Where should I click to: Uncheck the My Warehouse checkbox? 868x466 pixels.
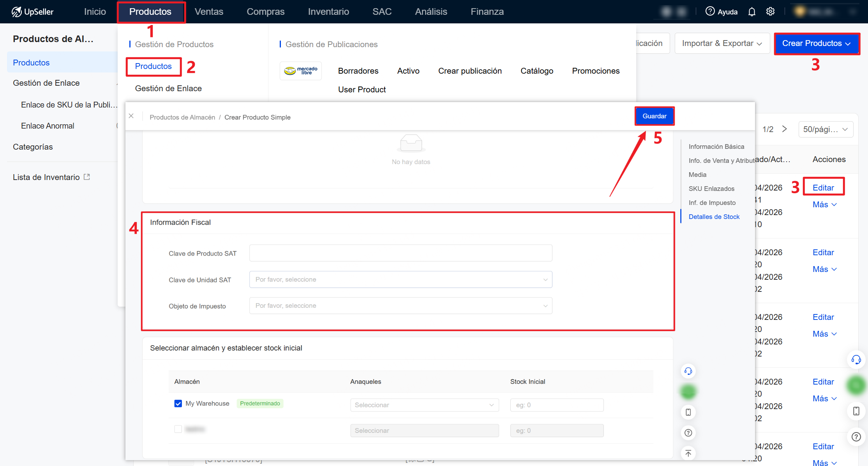pos(178,403)
